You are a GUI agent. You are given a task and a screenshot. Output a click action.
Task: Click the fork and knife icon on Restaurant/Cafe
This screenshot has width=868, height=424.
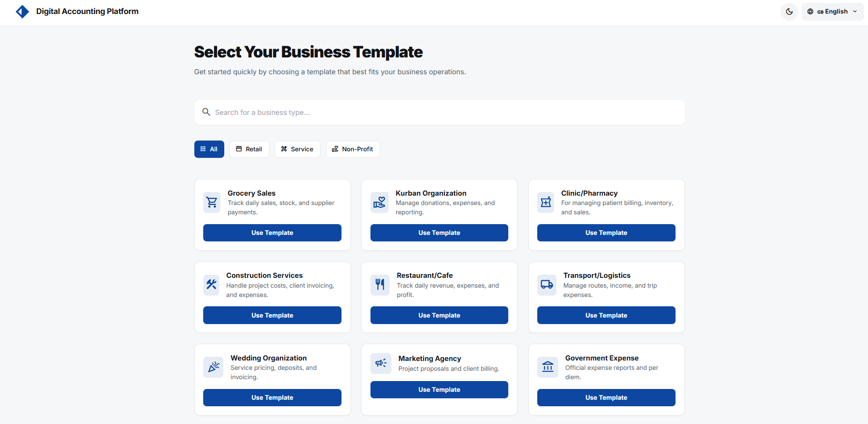pos(380,285)
